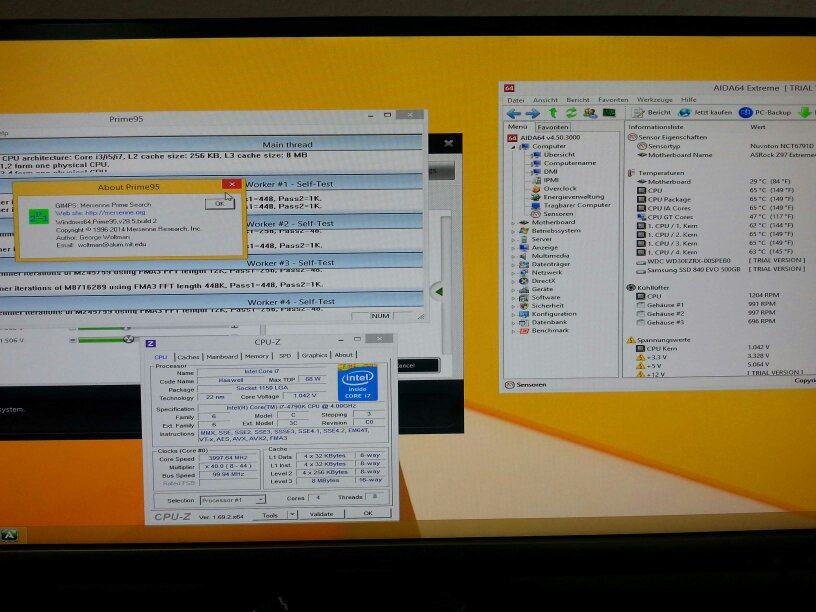This screenshot has width=816, height=612.
Task: Click the CPU-Z title bar Z icon
Action: point(151,343)
